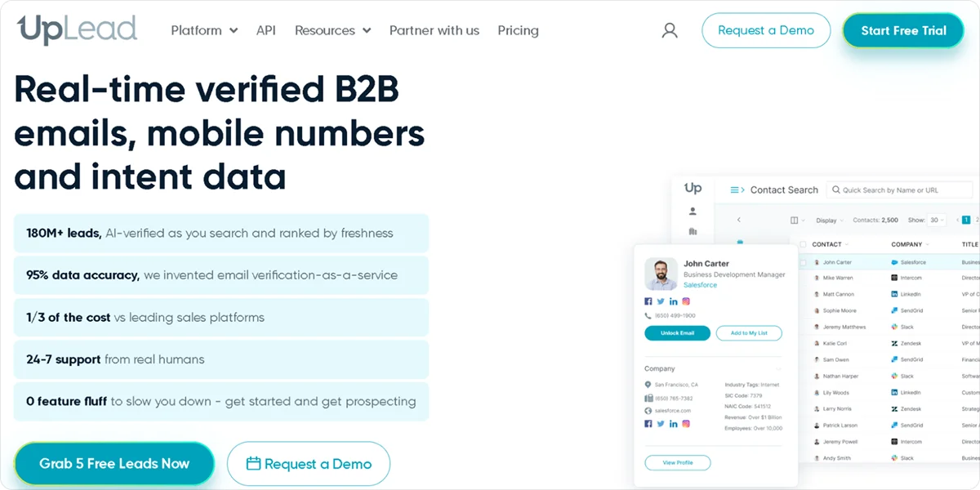Click John Carter's Facebook icon
The image size is (980, 490).
649,301
